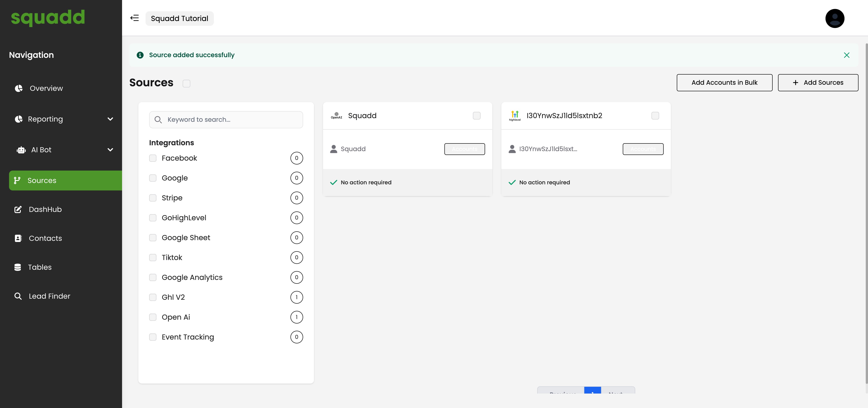Screen dimensions: 868x408
Task: Focus the Keyword to search field
Action: (233, 120)
